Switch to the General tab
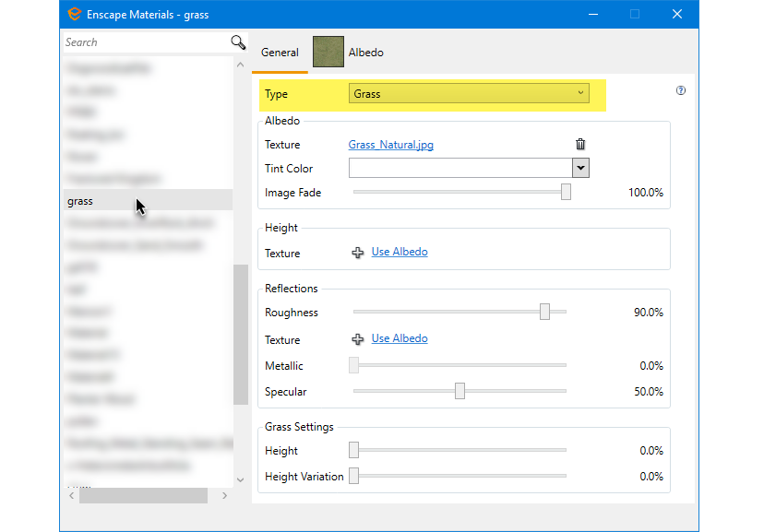Viewport: 764px width, 532px height. point(280,53)
